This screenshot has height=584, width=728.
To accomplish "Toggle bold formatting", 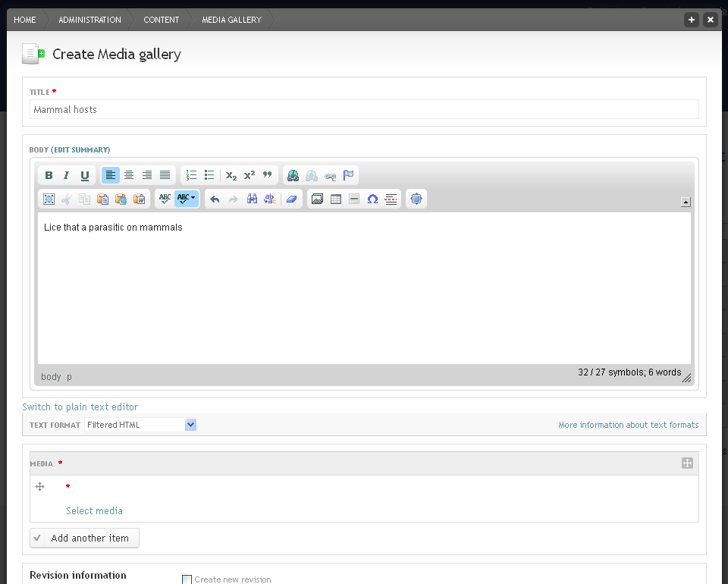I will click(x=49, y=175).
